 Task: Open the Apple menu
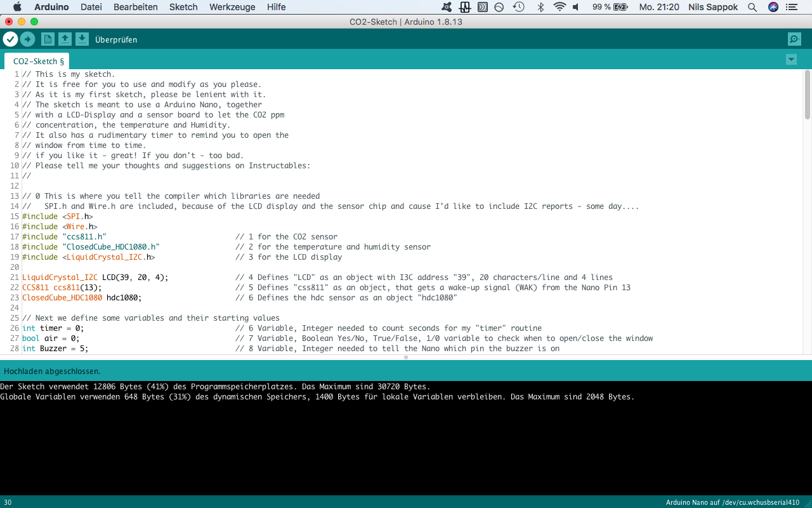[17, 7]
